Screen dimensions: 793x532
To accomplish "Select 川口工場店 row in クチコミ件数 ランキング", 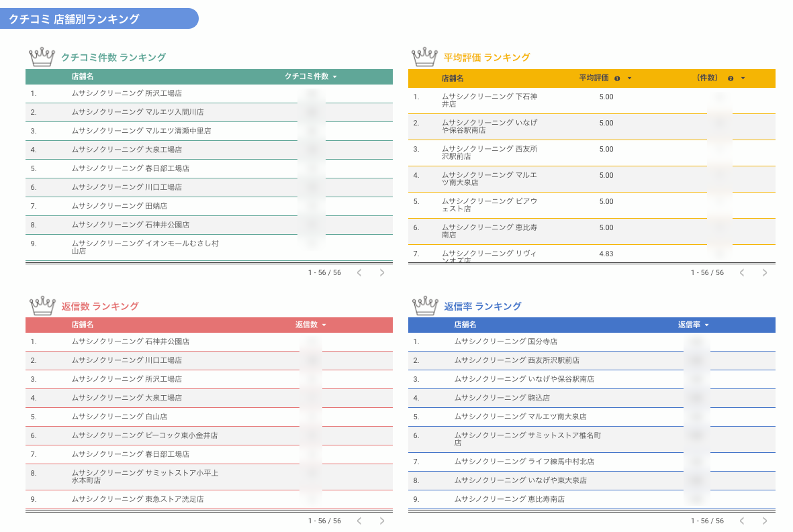I will coord(209,187).
